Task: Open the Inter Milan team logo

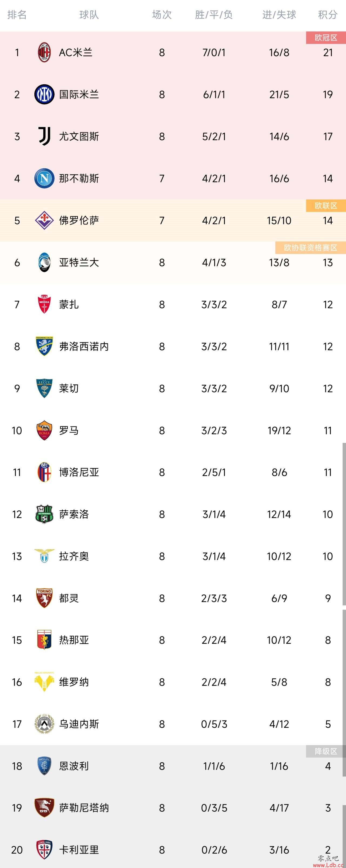Action: point(44,94)
